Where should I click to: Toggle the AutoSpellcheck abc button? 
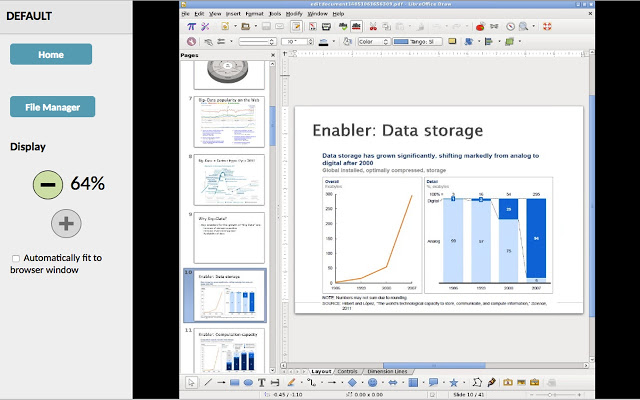point(356,27)
